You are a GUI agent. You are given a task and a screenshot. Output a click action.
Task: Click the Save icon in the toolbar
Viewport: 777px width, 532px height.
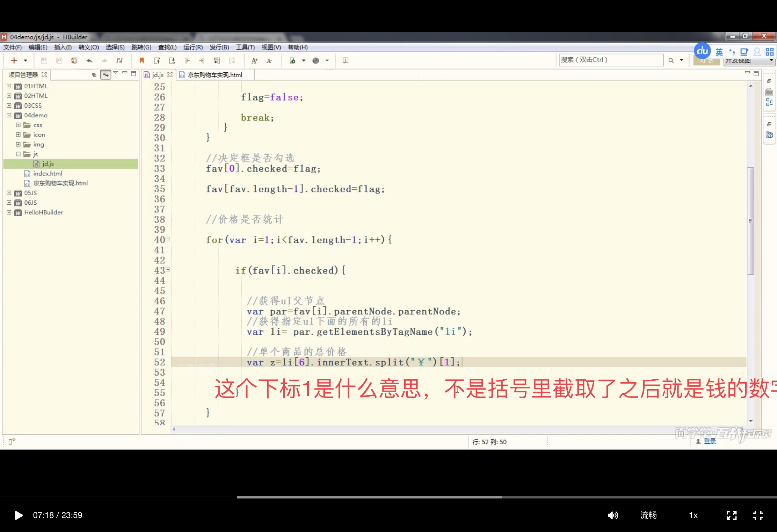click(44, 60)
